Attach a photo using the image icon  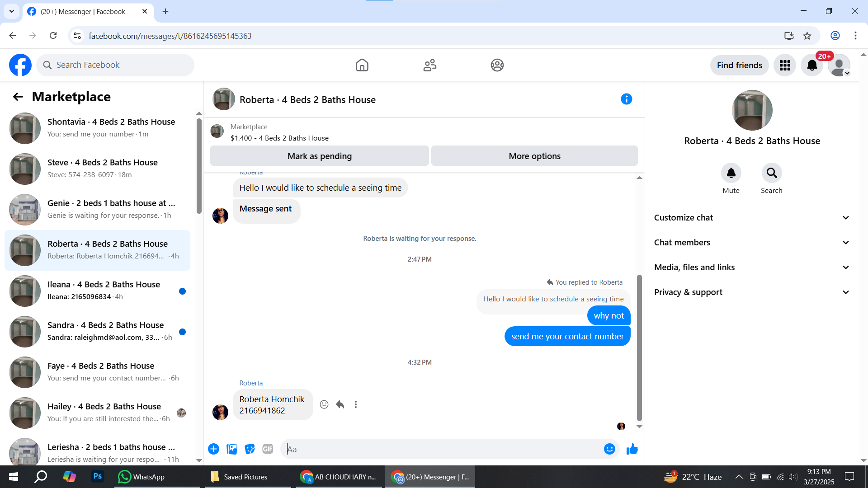(x=232, y=449)
